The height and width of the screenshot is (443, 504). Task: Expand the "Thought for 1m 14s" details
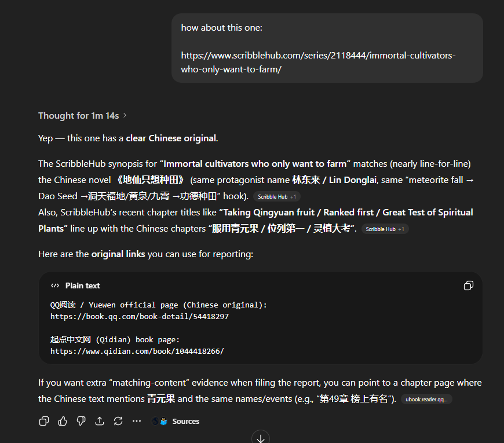[82, 116]
